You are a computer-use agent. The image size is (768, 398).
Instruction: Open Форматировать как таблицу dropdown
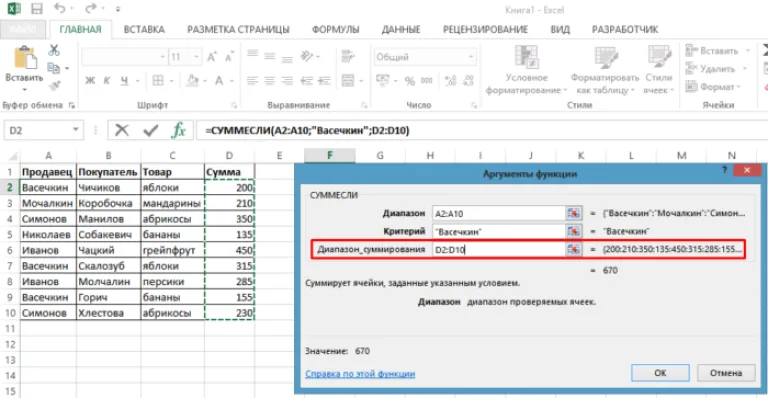(x=605, y=70)
